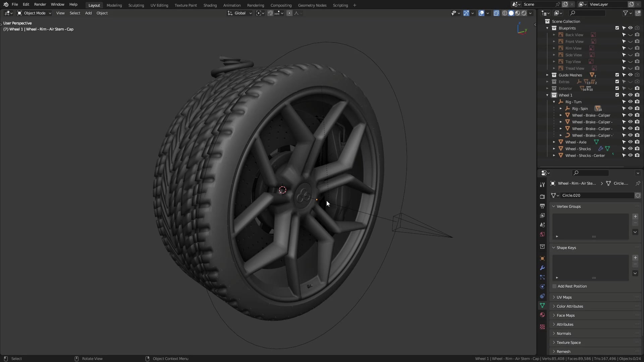Hide the Wheel - Axle object
This screenshot has width=644, height=362.
631,142
